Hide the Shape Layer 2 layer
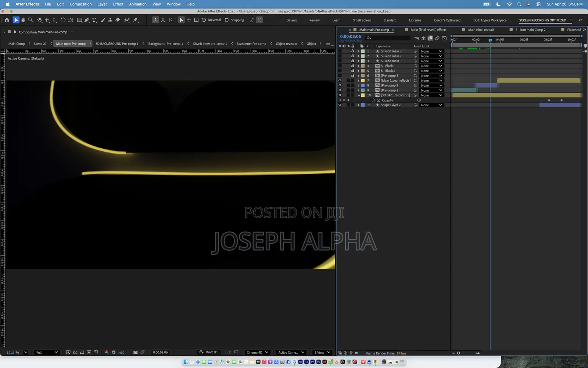 pos(340,105)
